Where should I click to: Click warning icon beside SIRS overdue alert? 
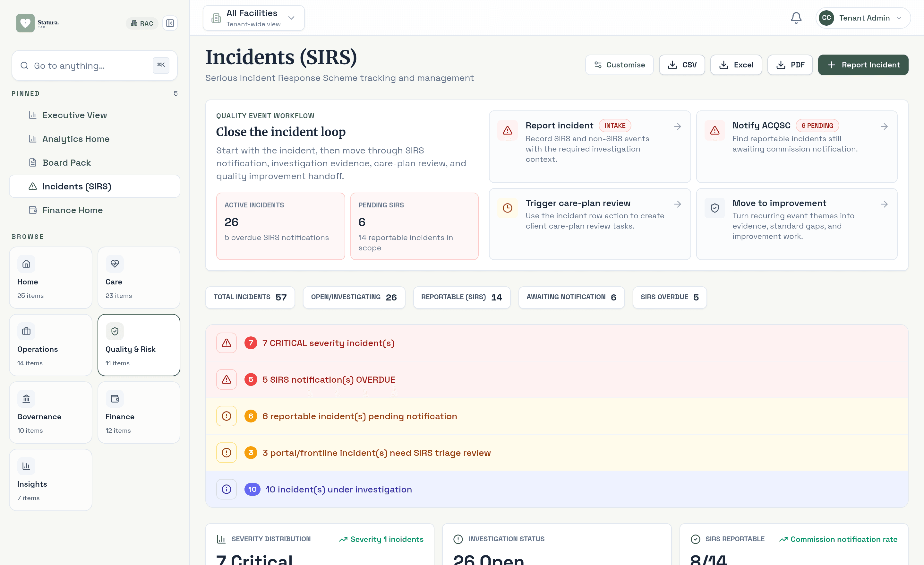point(227,380)
